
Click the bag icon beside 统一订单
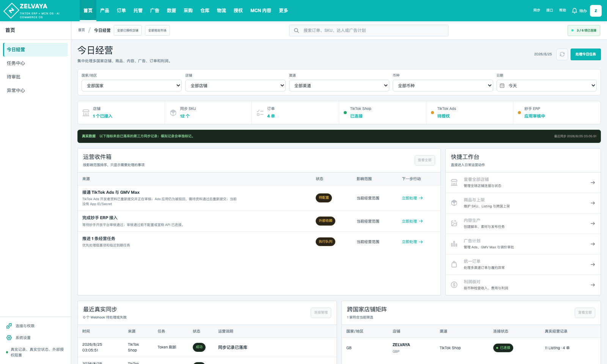(x=454, y=264)
